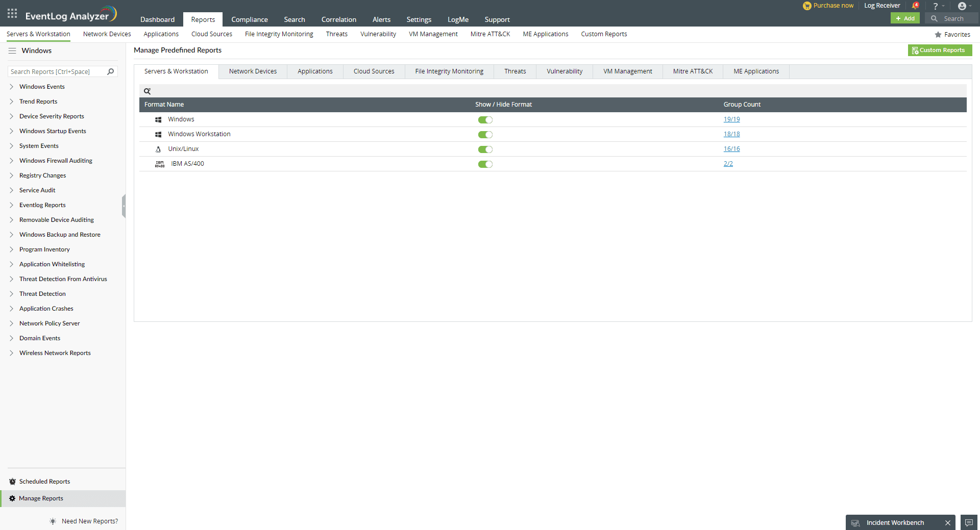Viewport: 980px width, 530px height.
Task: Open Threat Detection From Antivirus reports
Action: (x=63, y=279)
